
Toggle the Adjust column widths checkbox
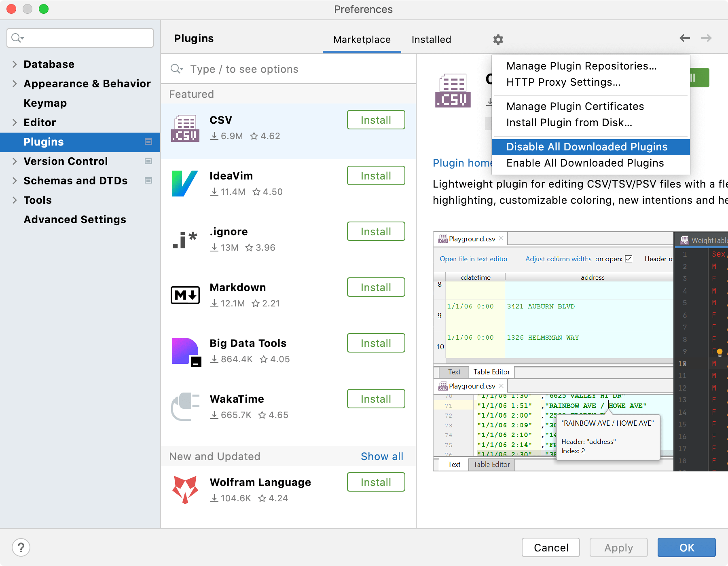coord(629,259)
